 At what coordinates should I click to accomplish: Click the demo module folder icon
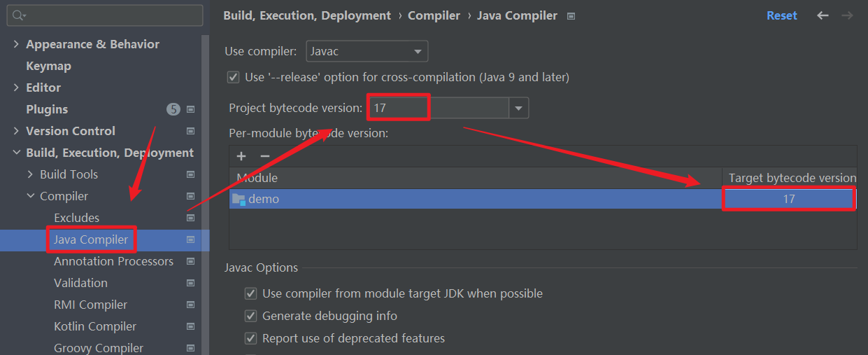(239, 199)
